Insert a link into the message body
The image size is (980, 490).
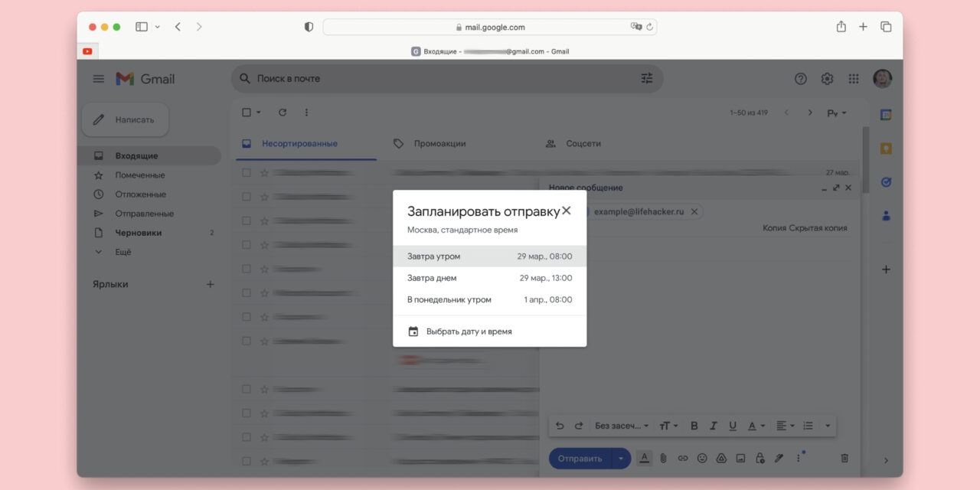(682, 458)
